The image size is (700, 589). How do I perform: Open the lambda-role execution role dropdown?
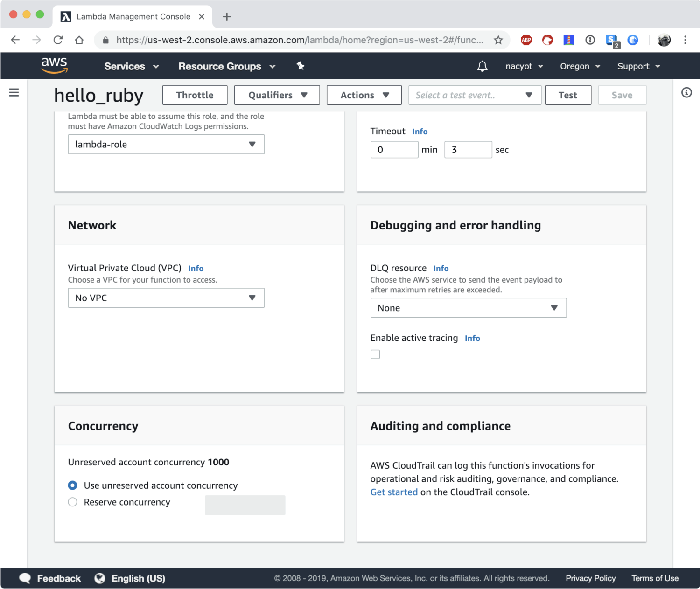click(x=166, y=144)
